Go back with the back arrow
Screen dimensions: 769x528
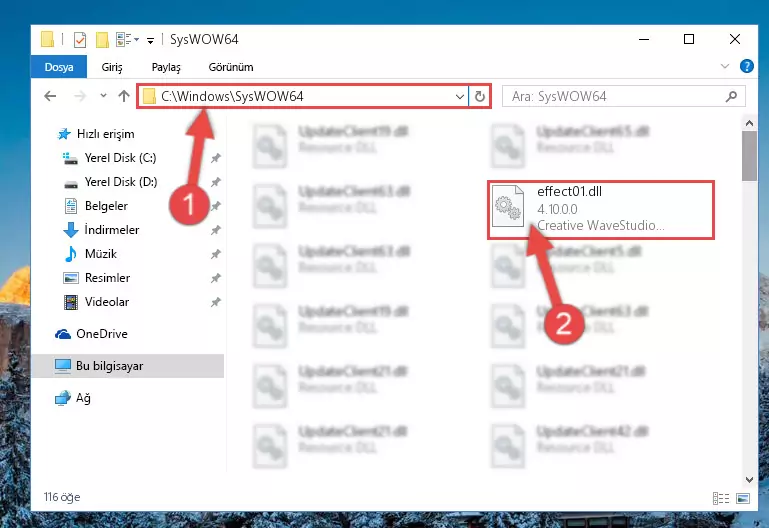click(50, 96)
